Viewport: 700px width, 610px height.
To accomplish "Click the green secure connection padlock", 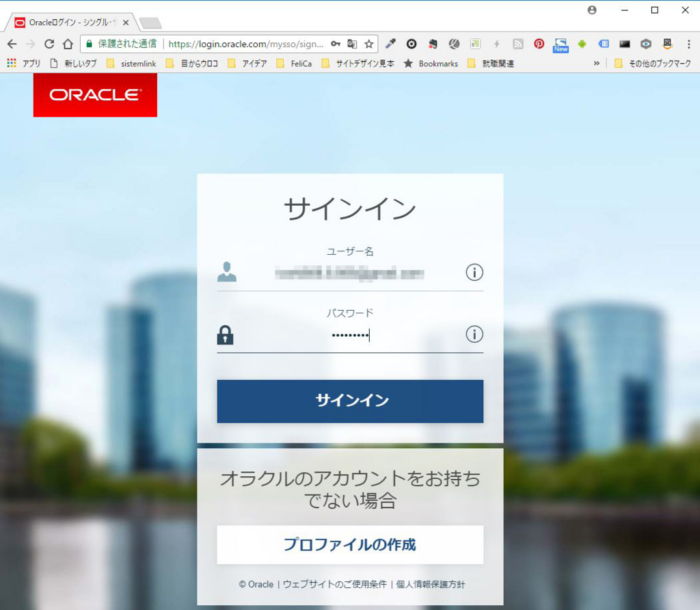I will (90, 44).
